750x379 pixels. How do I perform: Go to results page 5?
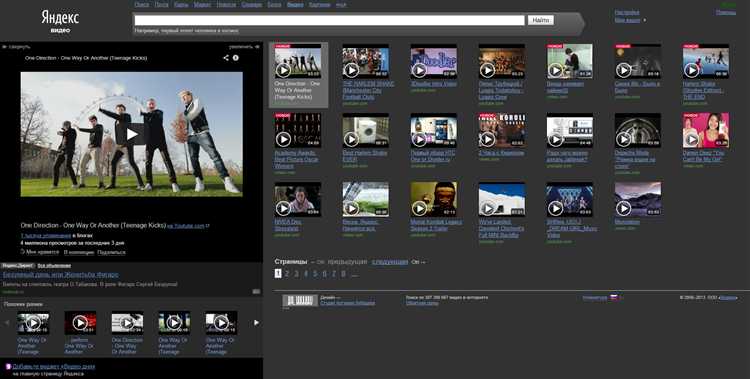pos(315,274)
